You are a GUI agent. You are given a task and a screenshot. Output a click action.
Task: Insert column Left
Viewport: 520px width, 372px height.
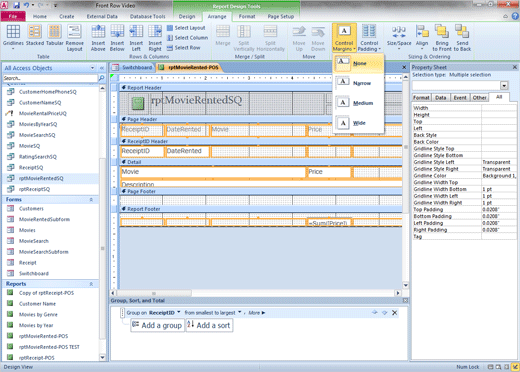[136, 38]
